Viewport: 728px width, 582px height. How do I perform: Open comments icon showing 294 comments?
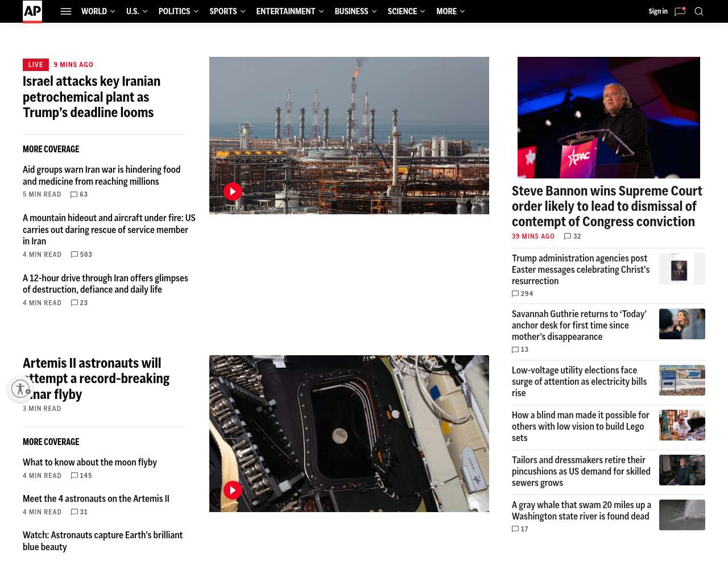[515, 294]
